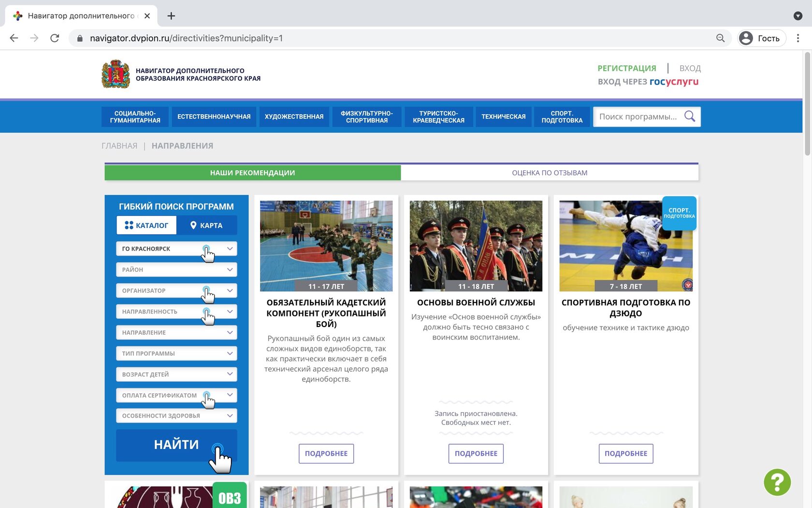The height and width of the screenshot is (508, 812).
Task: Click ПОДРОБНЕЕ under Рукопашный бой card
Action: click(x=326, y=453)
